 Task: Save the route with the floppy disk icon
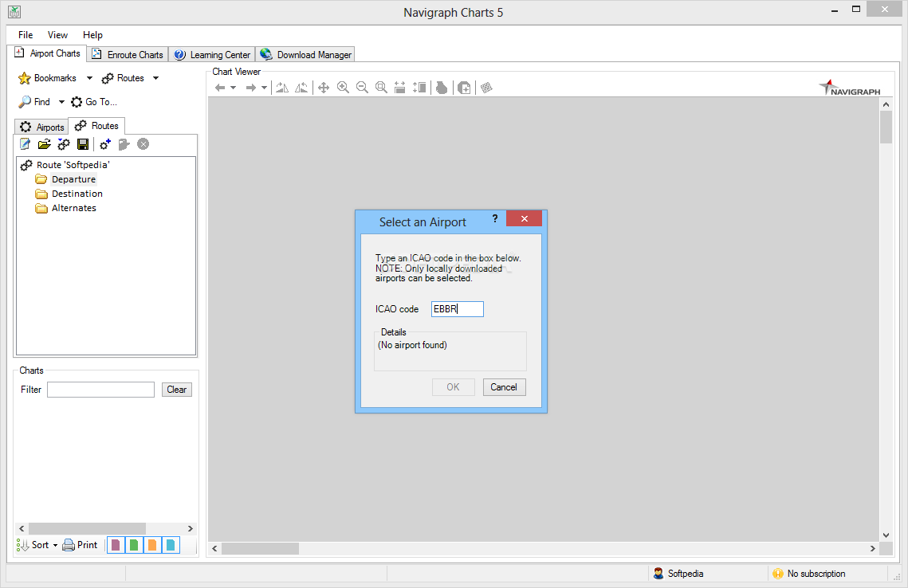click(83, 144)
